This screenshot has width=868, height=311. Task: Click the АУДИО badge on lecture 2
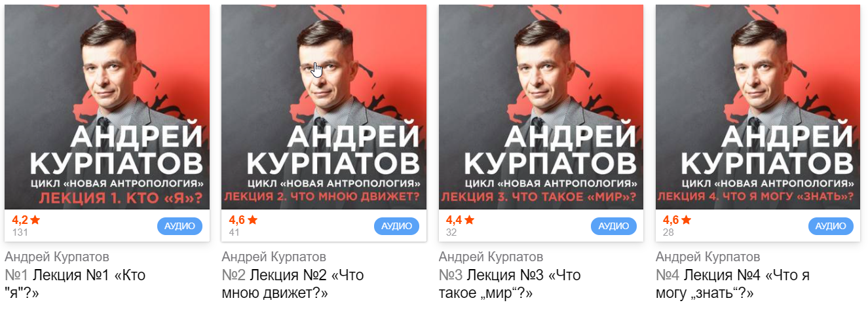click(396, 227)
